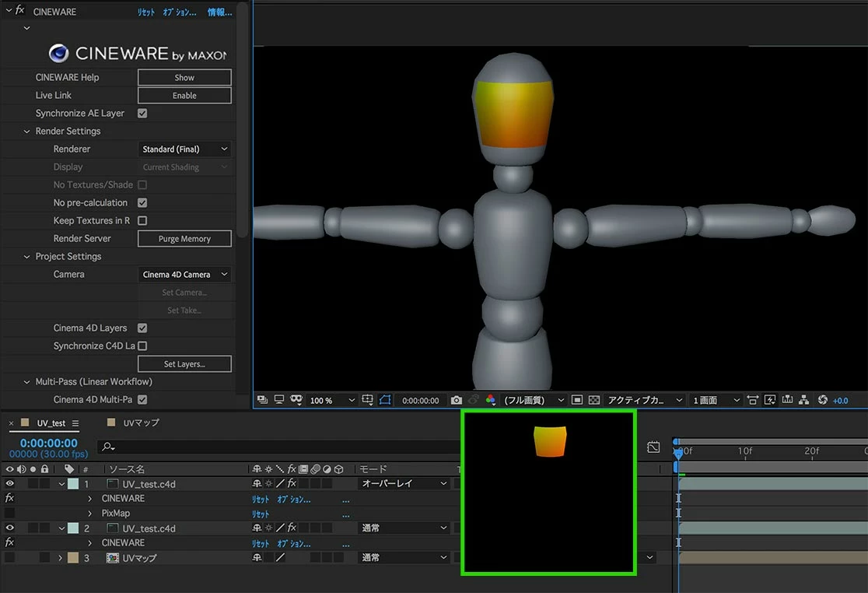868x593 pixels.
Task: Click the composition mini-flowchart icon beside the timeline
Action: 653,447
